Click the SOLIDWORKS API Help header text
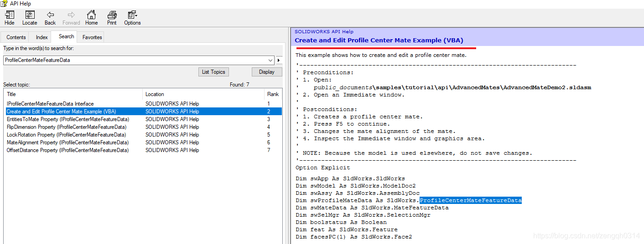The height and width of the screenshot is (244, 644). (324, 32)
